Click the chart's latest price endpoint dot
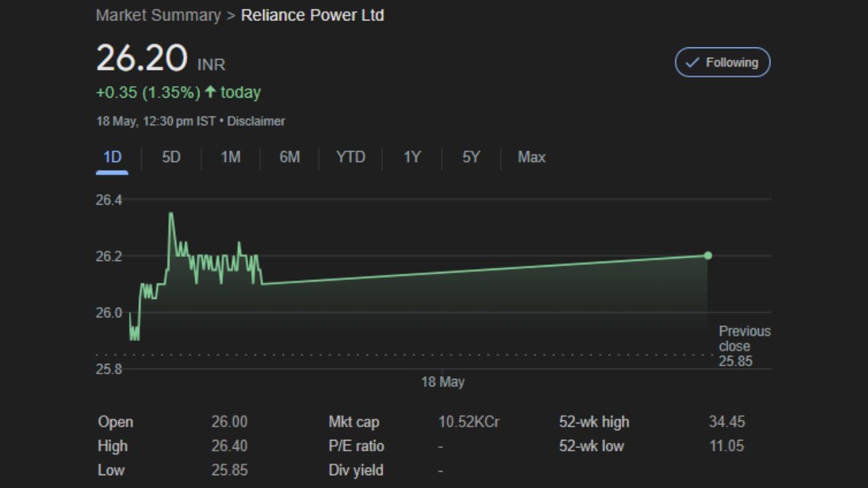868x488 pixels. coord(708,256)
